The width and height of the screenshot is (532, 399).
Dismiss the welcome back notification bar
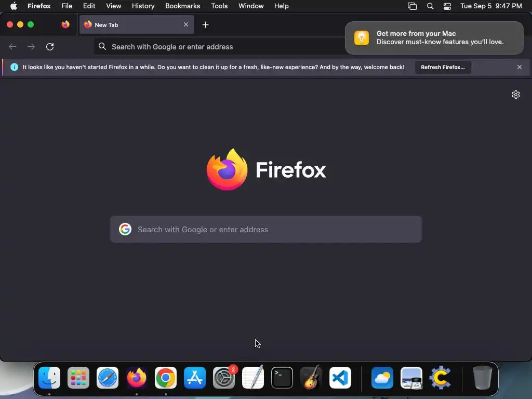pos(520,67)
